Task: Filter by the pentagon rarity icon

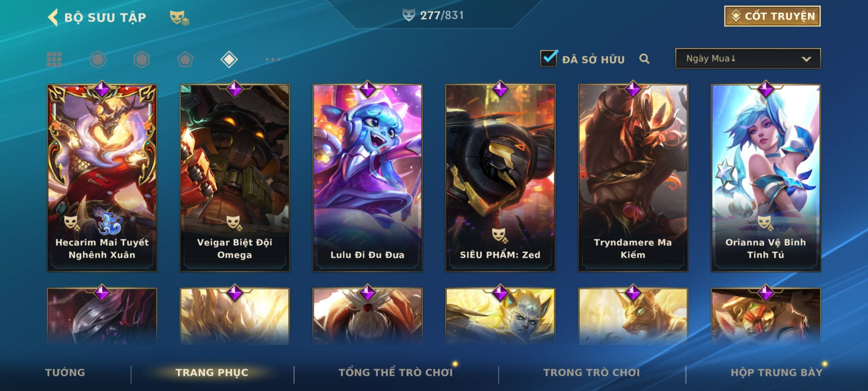Action: pyautogui.click(x=185, y=59)
